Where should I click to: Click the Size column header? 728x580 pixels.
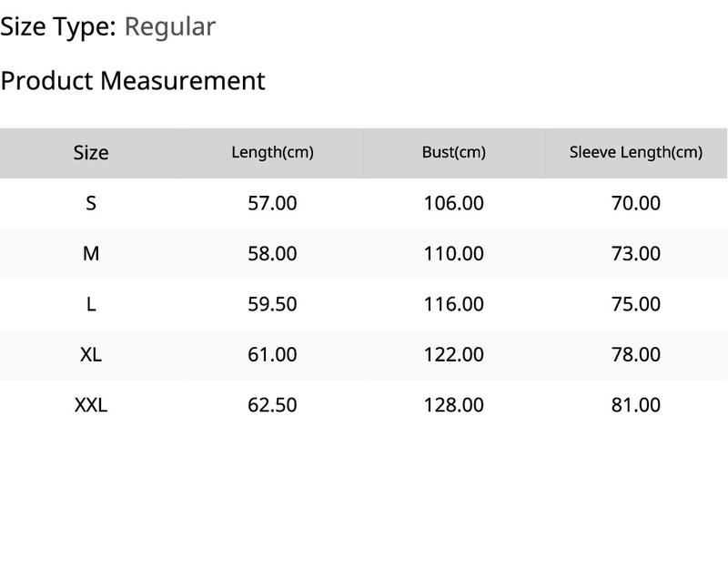click(x=91, y=153)
